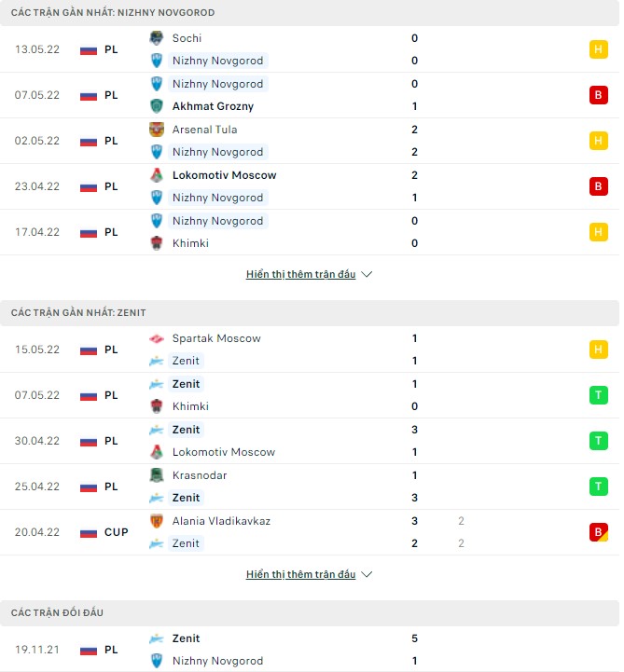Click red B badge for Akhmat Grozny match
This screenshot has height=672, width=624.
(598, 95)
